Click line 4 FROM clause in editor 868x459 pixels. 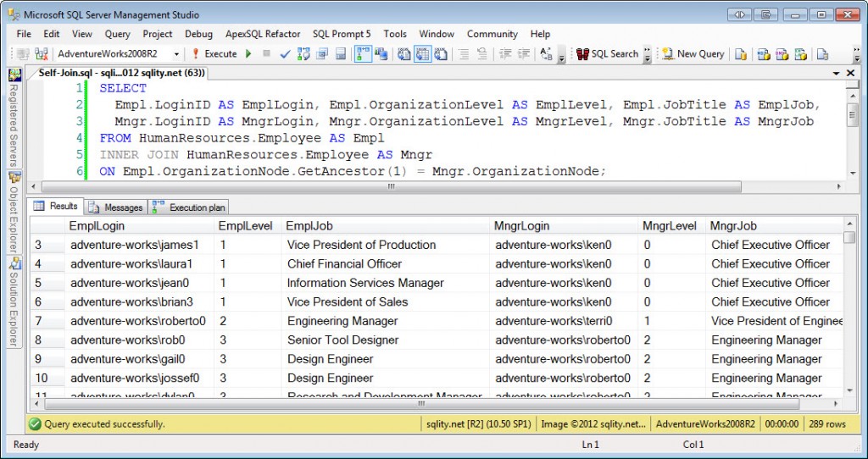point(242,138)
